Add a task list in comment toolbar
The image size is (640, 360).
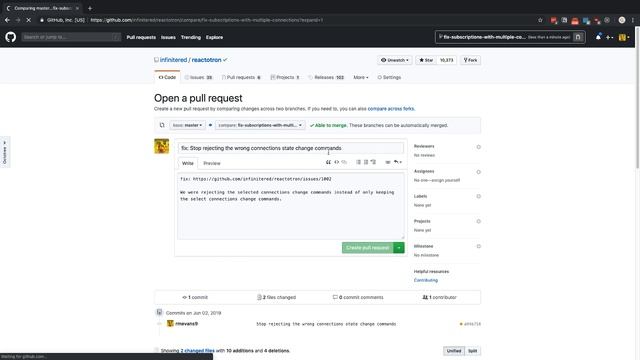(373, 162)
